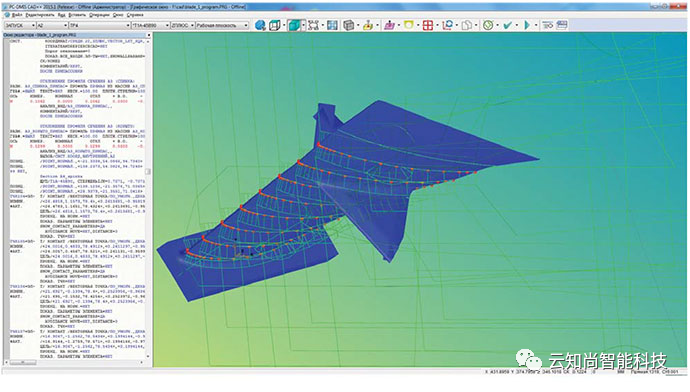The width and height of the screenshot is (690, 392).
Task: Click the blue globe icon in the toolbar
Action: 260,25
